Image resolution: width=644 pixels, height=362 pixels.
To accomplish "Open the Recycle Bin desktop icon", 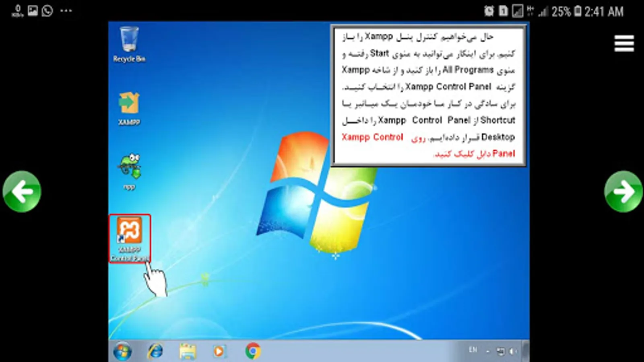I will [129, 45].
